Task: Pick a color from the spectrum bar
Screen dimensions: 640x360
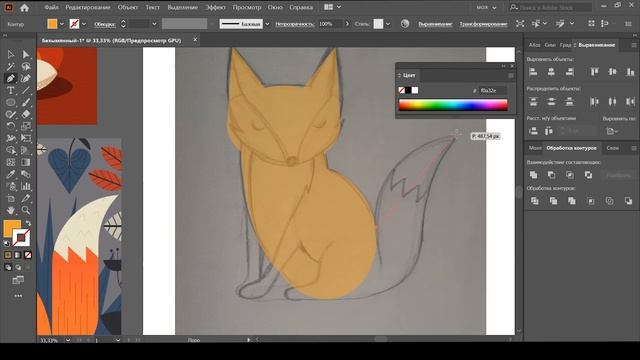Action: (x=453, y=105)
